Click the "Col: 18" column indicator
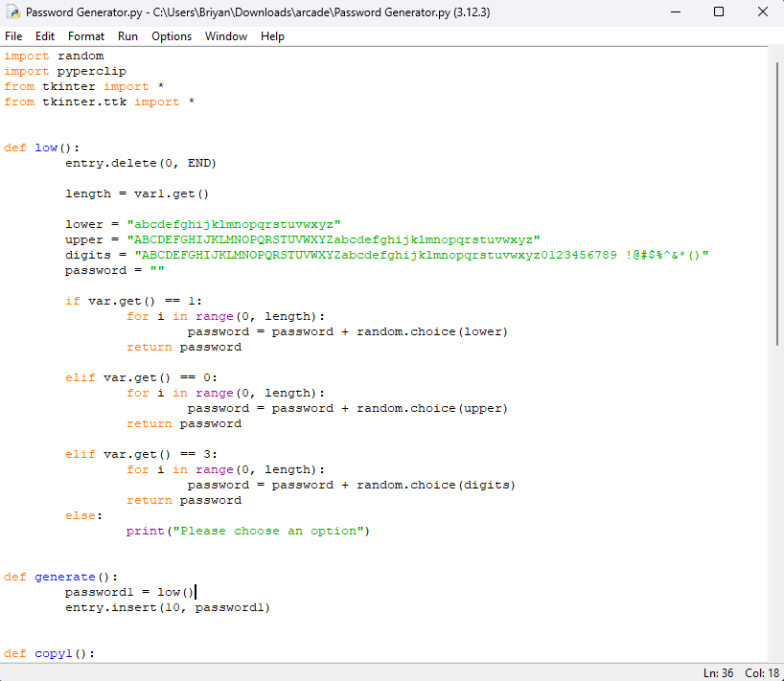The width and height of the screenshot is (784, 681). pyautogui.click(x=760, y=672)
